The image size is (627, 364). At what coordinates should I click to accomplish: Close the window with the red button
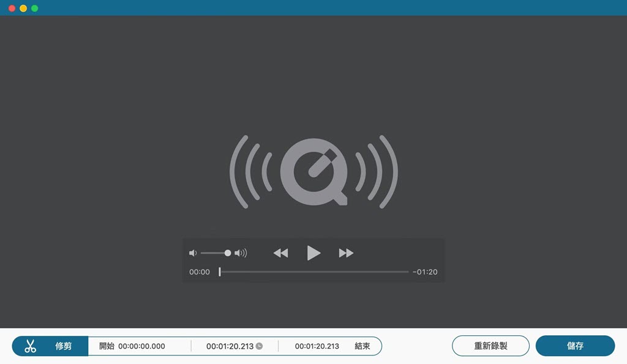tap(12, 9)
